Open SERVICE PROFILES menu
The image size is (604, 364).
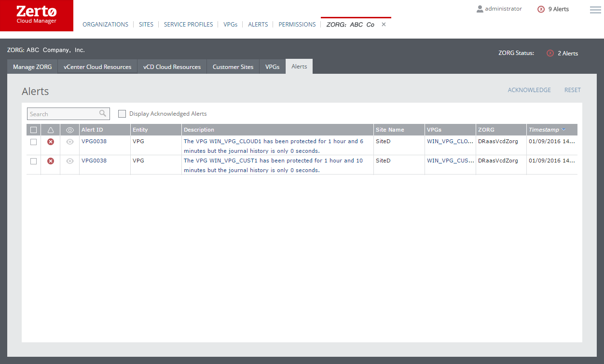click(188, 25)
